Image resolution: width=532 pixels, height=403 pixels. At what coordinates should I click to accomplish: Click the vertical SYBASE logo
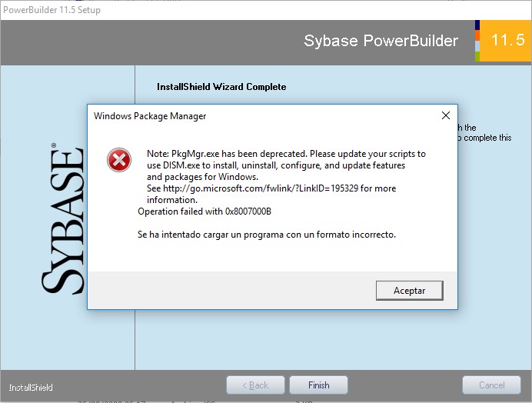[63, 218]
